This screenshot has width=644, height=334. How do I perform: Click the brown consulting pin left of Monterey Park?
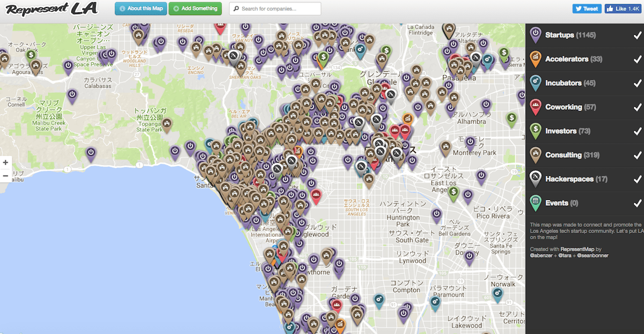[445, 148]
